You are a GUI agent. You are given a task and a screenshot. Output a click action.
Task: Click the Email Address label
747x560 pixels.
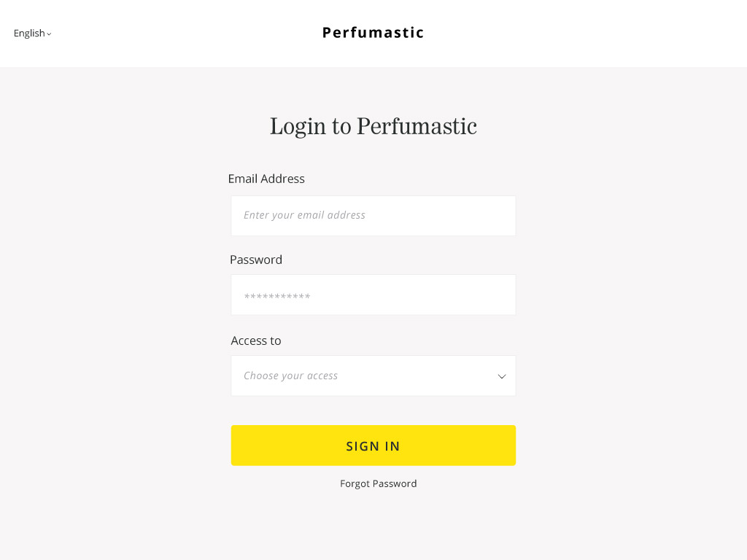[266, 179]
